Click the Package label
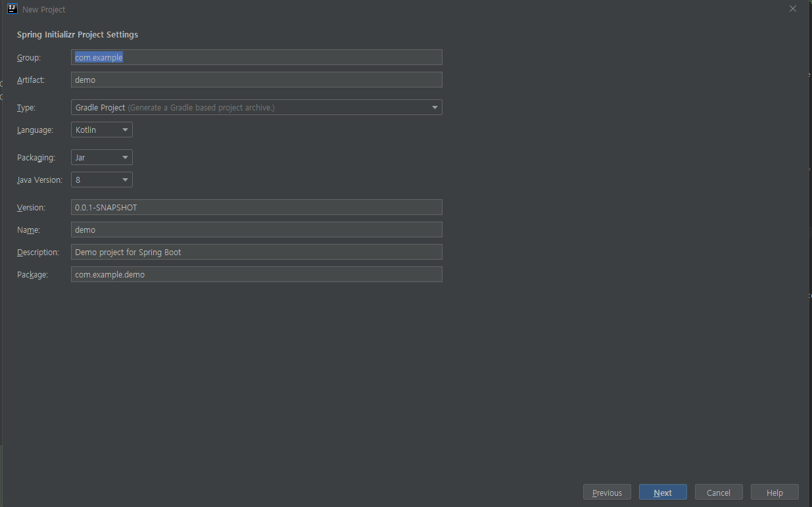Viewport: 812px width, 507px height. tap(33, 275)
